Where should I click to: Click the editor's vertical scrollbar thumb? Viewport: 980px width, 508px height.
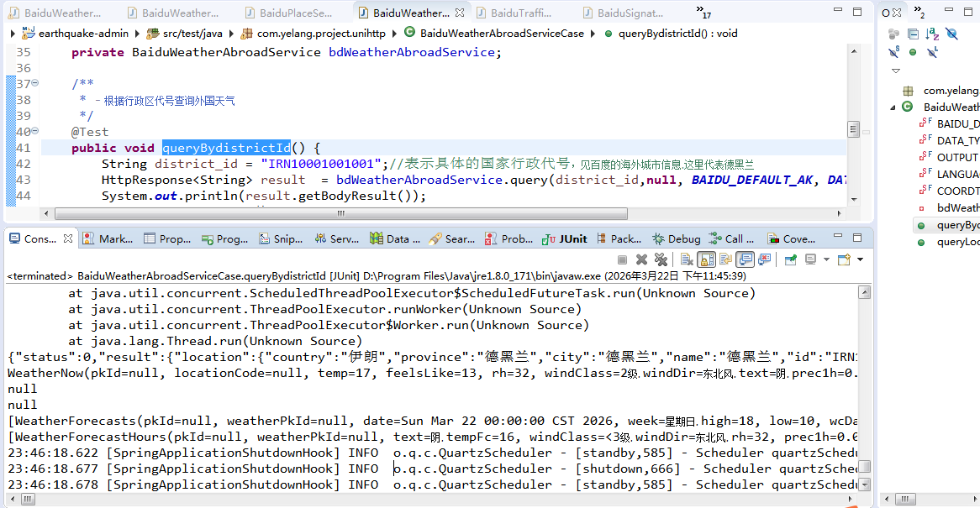click(853, 128)
